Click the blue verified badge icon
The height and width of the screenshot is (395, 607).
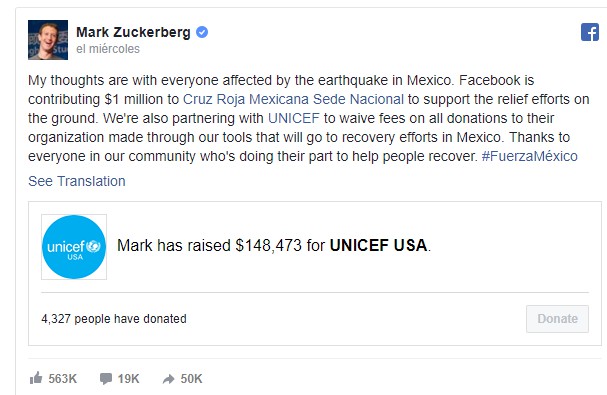pos(202,32)
